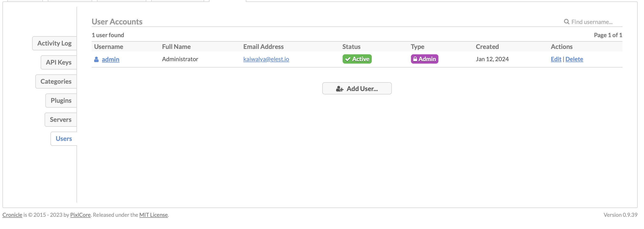Click the checkmark icon in Active badge
Viewport: 644px width, 229px height.
[x=347, y=59]
